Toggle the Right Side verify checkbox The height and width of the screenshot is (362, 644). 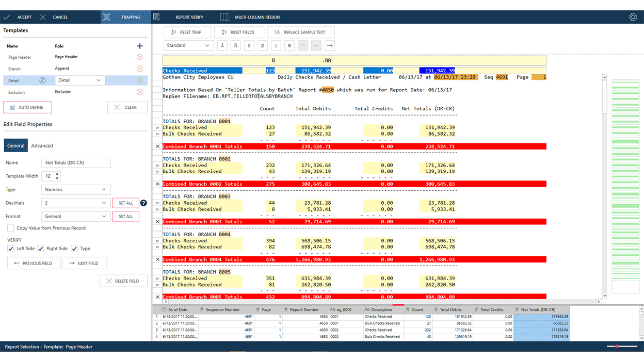41,249
